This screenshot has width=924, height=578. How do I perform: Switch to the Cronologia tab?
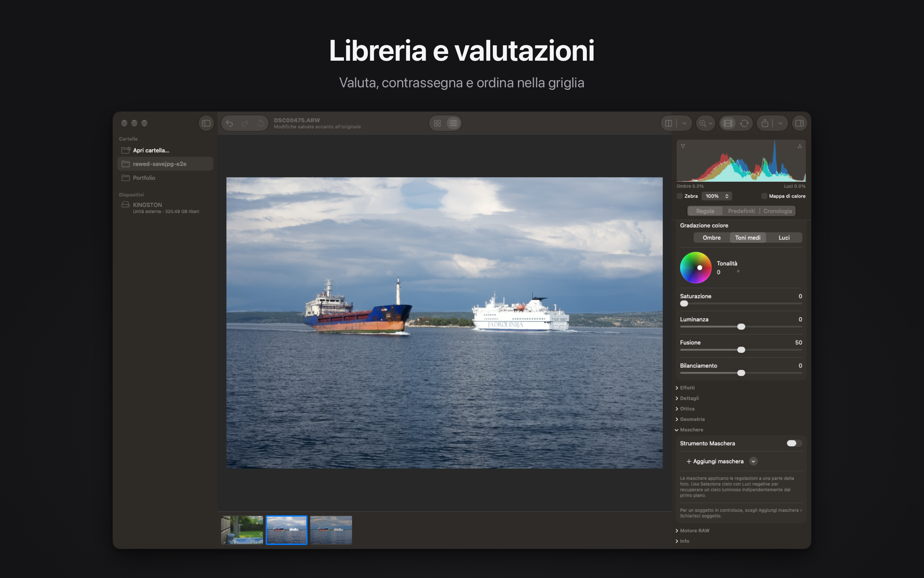coord(777,211)
